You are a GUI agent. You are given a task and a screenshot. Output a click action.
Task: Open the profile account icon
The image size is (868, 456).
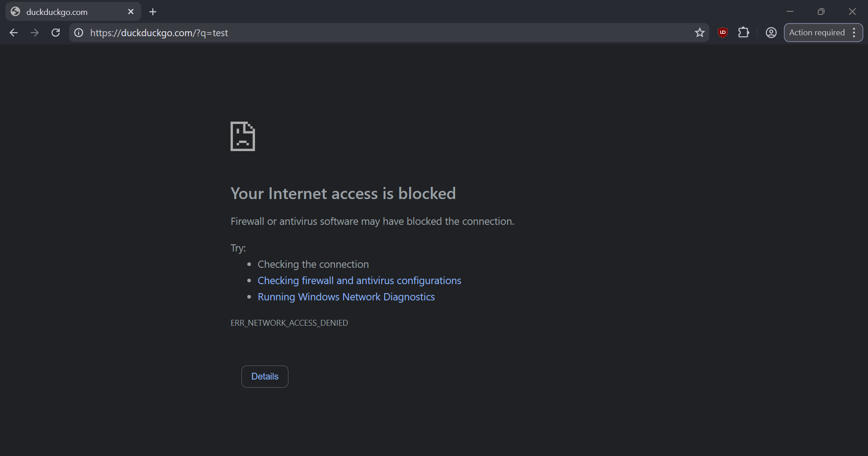click(x=771, y=33)
